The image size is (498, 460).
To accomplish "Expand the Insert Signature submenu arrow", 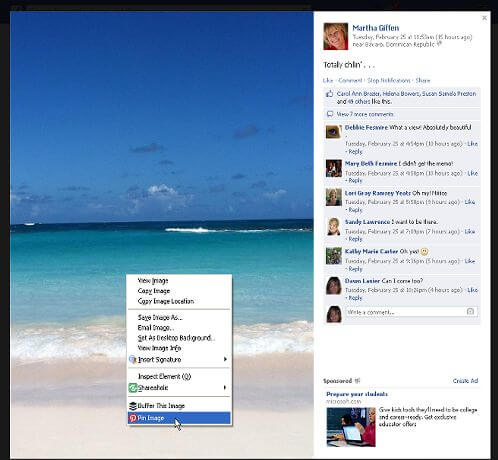I will pyautogui.click(x=225, y=359).
